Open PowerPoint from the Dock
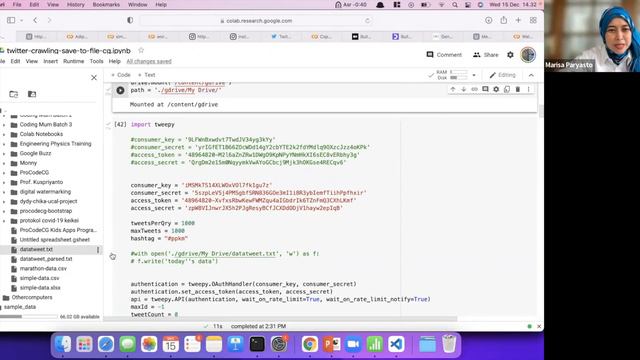 click(x=331, y=344)
